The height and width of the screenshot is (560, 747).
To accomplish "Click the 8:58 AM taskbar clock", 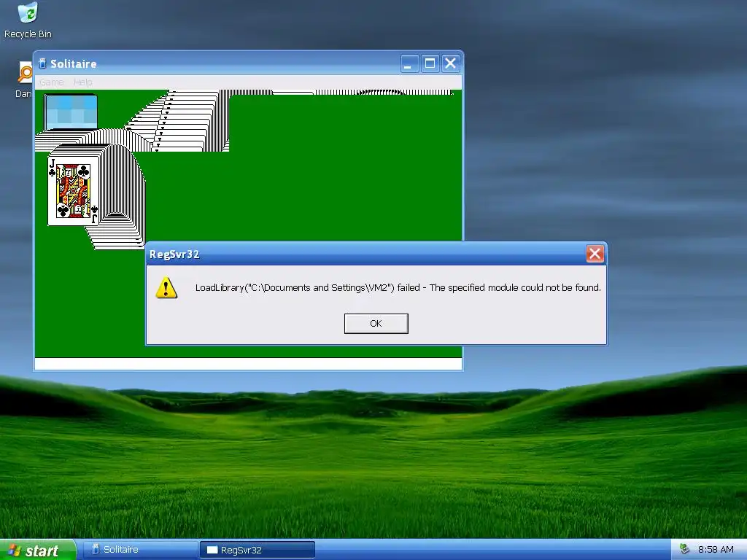I will (716, 550).
